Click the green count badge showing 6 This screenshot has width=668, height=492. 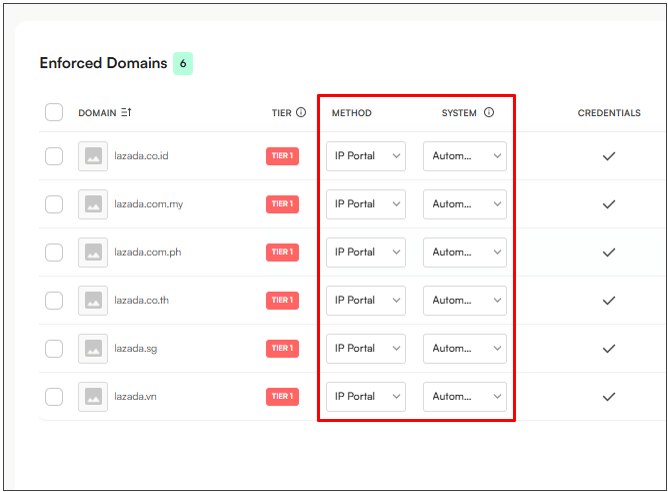coord(183,63)
